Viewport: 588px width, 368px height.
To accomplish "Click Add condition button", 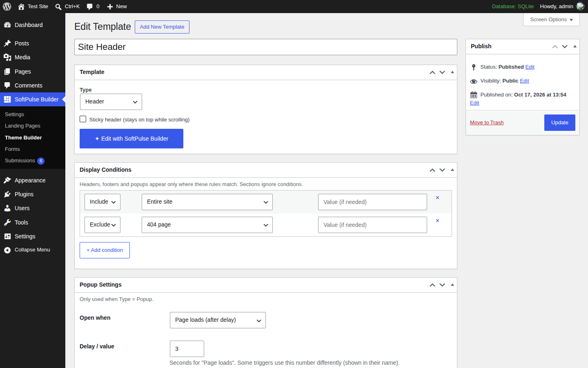I will 105,250.
